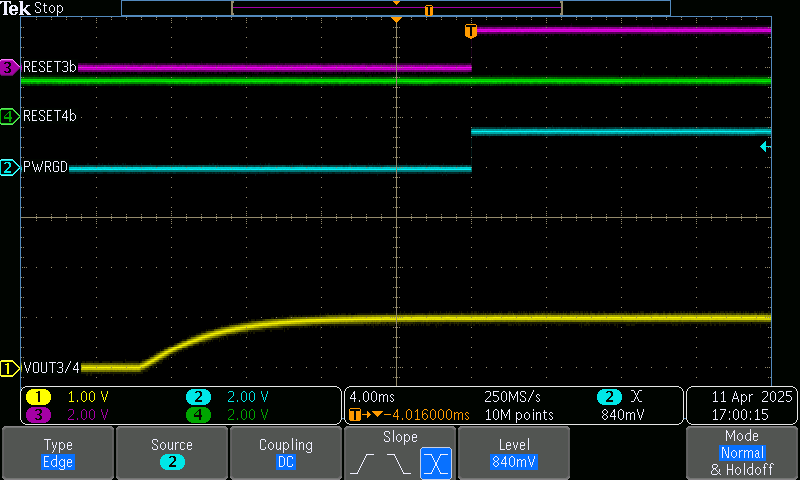Viewport: 800px width, 480px height.
Task: Open the Mode Normal & Holdoff menu
Action: (741, 453)
